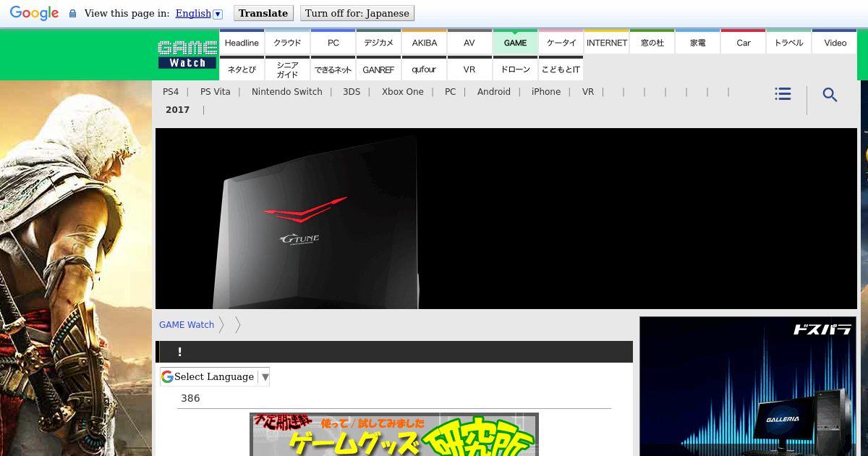Open the Select Language dropdown
868x456 pixels.
click(x=215, y=376)
